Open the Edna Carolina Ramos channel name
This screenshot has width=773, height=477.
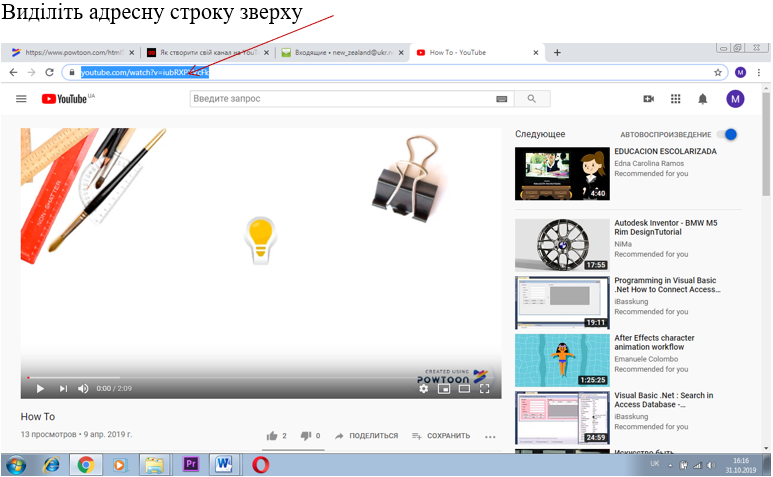coord(649,163)
